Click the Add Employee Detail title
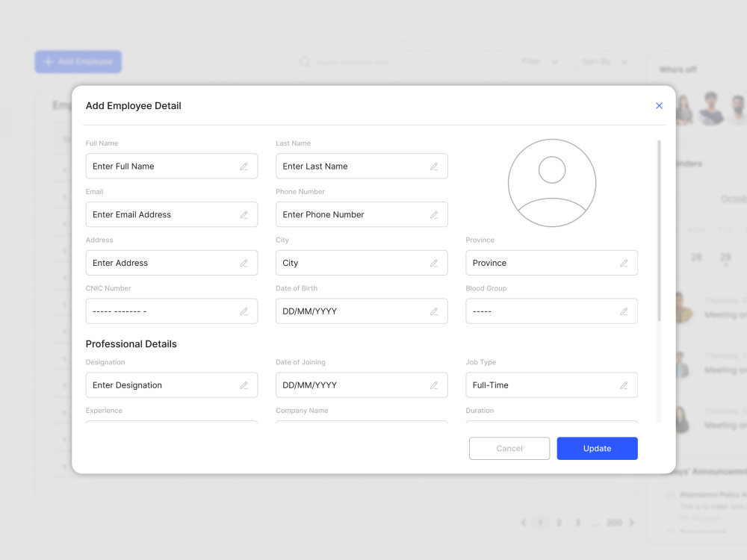The width and height of the screenshot is (747, 560). click(134, 106)
